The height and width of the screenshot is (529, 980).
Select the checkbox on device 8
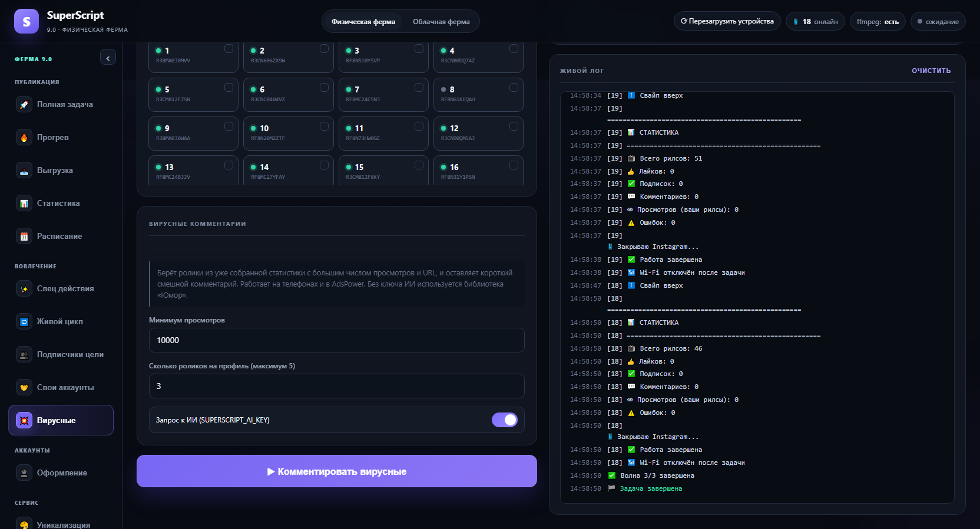514,88
